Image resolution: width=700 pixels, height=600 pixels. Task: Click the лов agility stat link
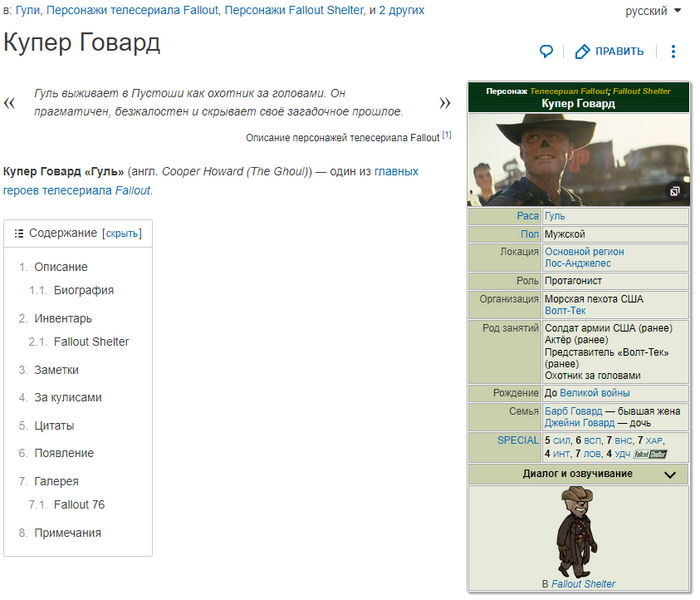pos(592,454)
